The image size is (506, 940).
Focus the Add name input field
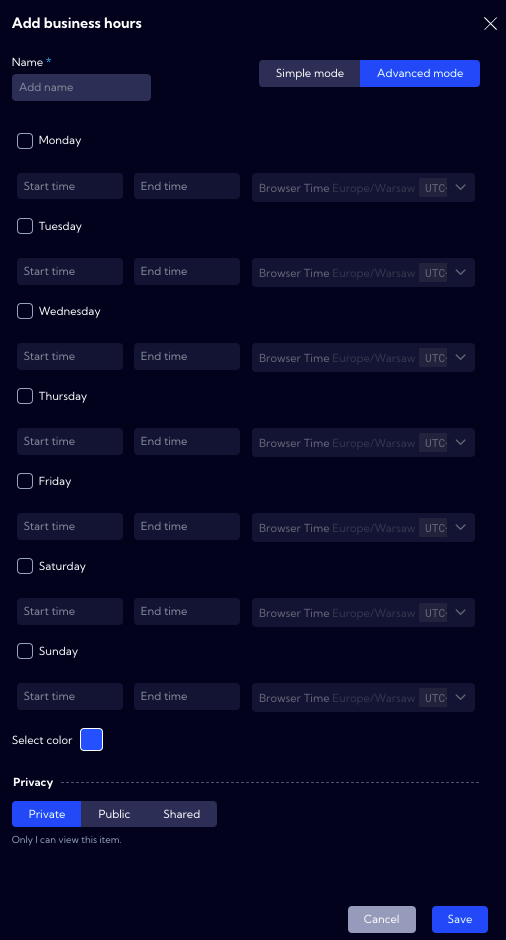(x=82, y=88)
